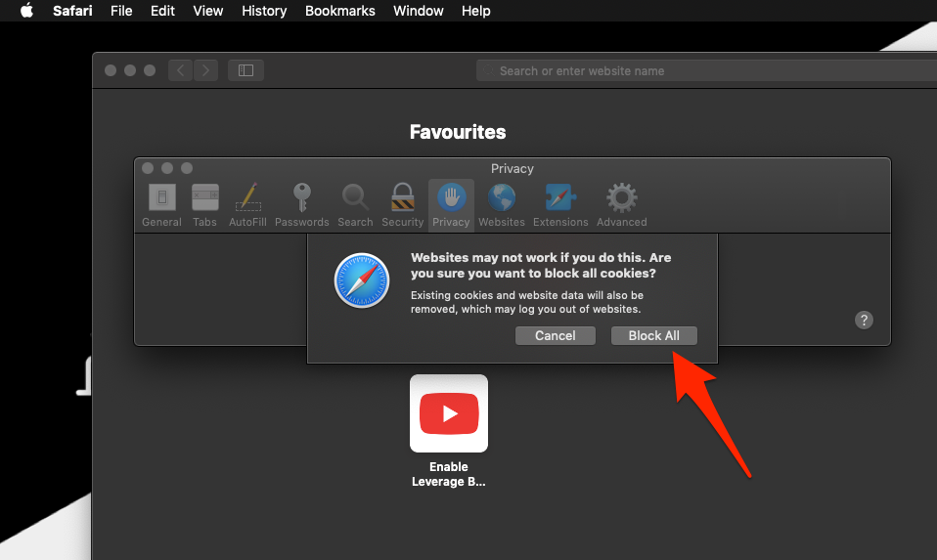Select the Privacy hand icon
The image size is (937, 560).
click(451, 204)
